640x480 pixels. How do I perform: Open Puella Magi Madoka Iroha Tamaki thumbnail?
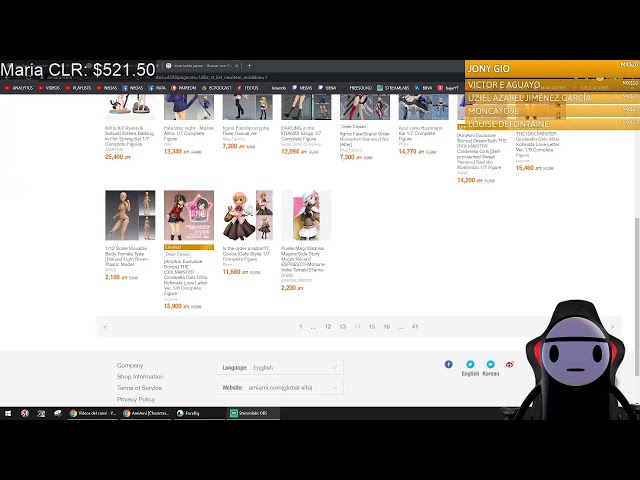[x=307, y=215]
